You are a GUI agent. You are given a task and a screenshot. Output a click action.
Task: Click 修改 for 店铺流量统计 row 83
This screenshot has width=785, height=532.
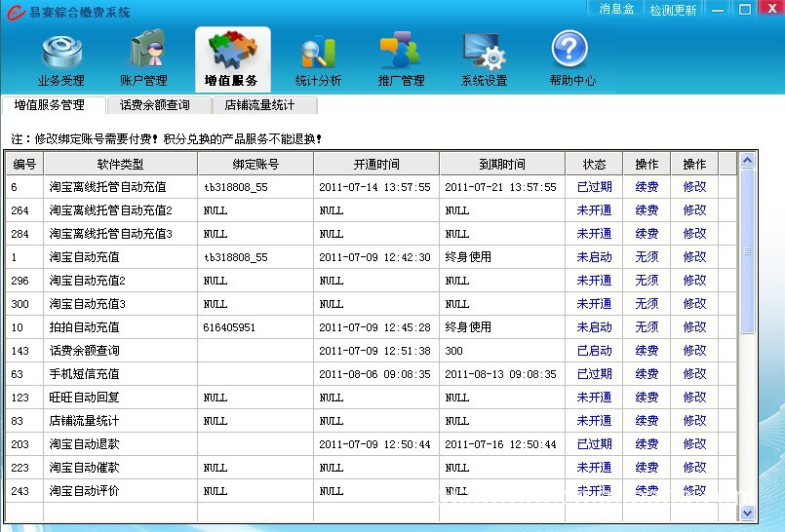point(694,421)
